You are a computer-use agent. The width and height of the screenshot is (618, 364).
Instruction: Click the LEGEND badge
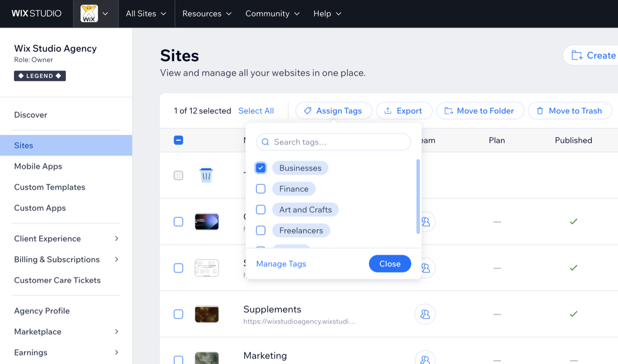40,76
